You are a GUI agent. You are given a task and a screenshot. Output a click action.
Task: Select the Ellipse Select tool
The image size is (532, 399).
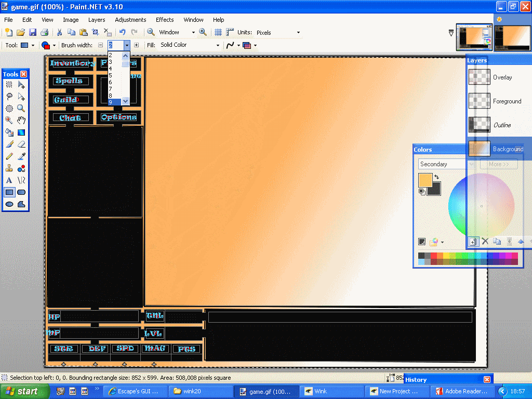[x=9, y=109]
